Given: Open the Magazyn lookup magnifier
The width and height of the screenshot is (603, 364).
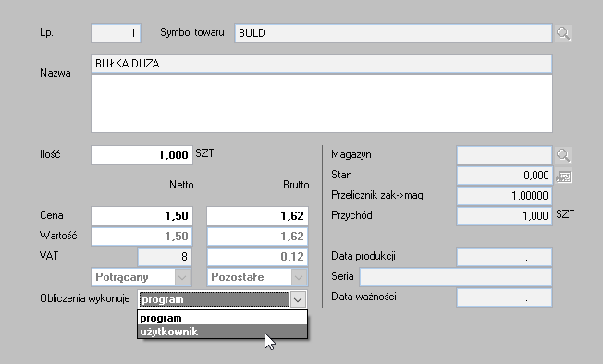Looking at the screenshot, I should tap(563, 154).
